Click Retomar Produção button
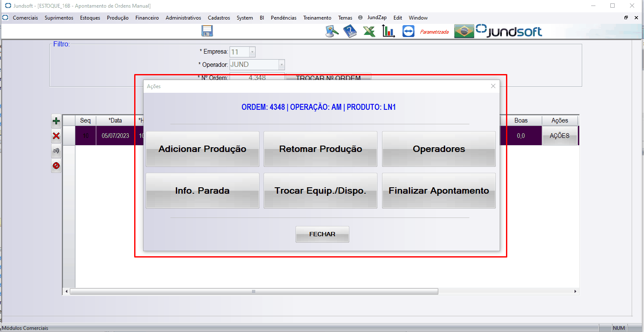 pyautogui.click(x=320, y=149)
